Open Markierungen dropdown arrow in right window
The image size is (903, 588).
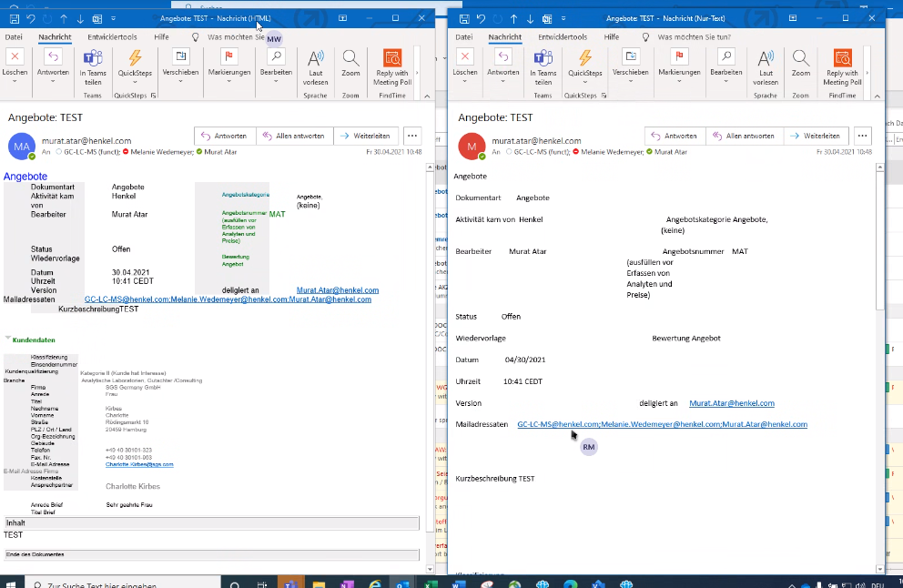[679, 81]
